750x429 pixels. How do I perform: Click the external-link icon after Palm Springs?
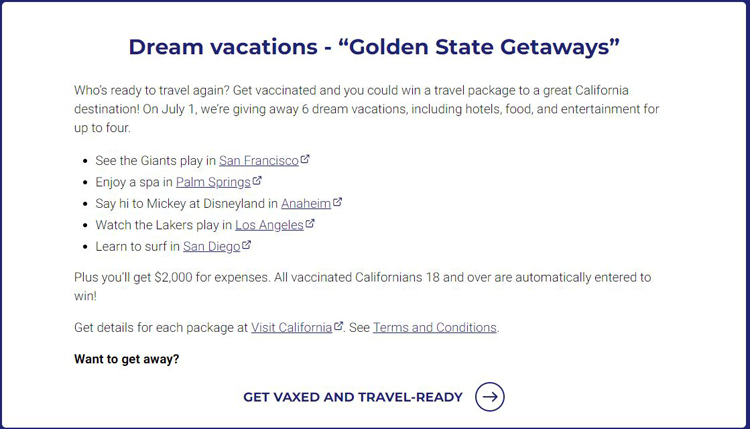[x=257, y=181]
